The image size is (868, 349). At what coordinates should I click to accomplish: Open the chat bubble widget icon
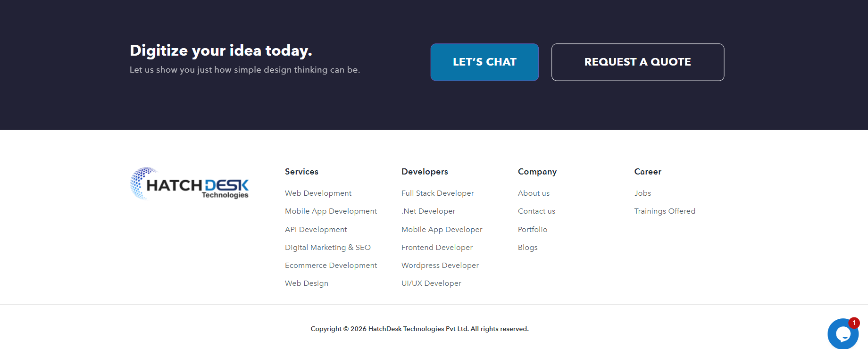point(843,334)
